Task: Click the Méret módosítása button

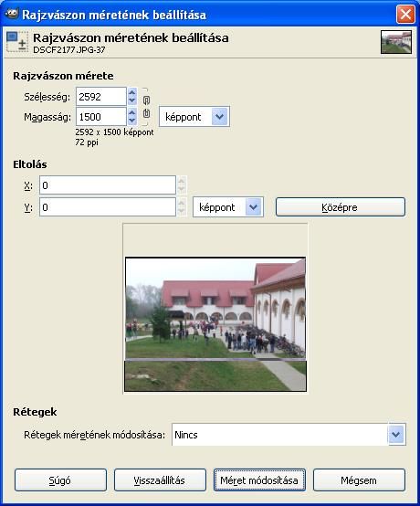Action: [x=259, y=480]
